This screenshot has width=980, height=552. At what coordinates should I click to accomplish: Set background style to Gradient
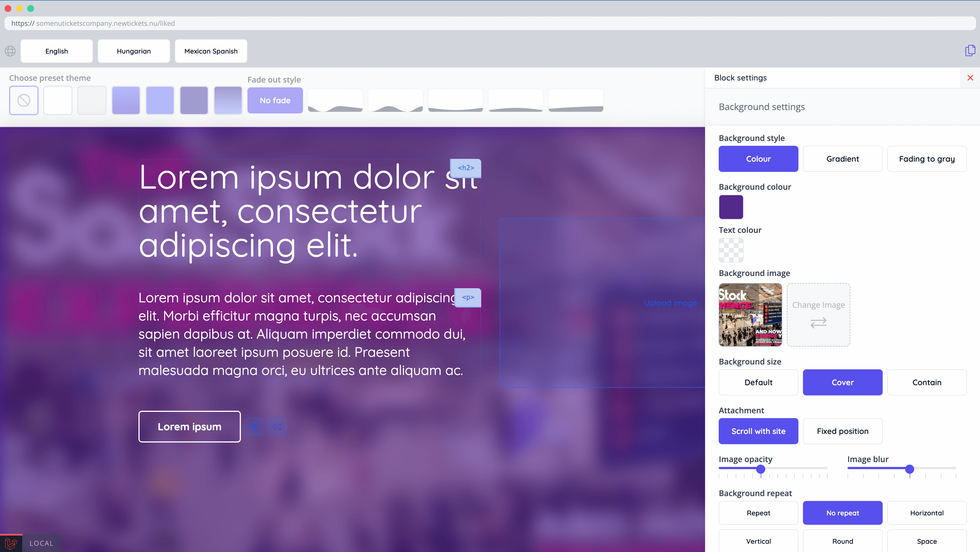[842, 159]
